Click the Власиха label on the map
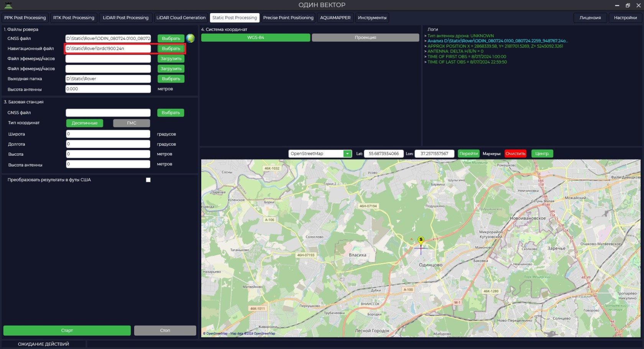Viewport: 644px width, 349px height. [x=357, y=255]
